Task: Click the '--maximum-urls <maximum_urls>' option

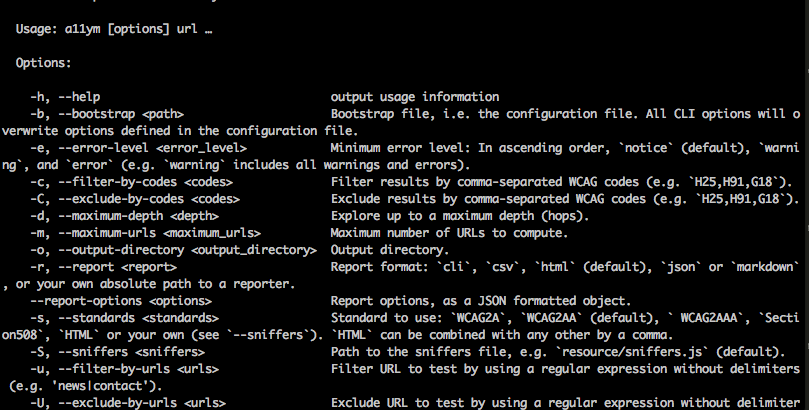Action: [x=159, y=233]
